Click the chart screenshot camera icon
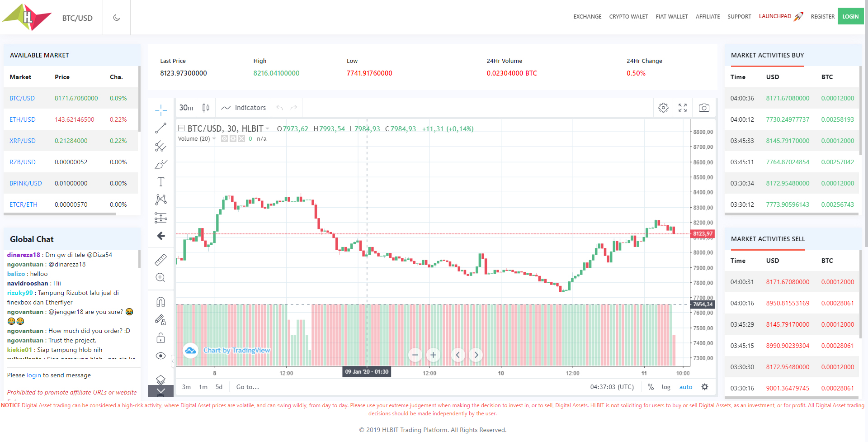This screenshot has width=868, height=442. pos(704,108)
